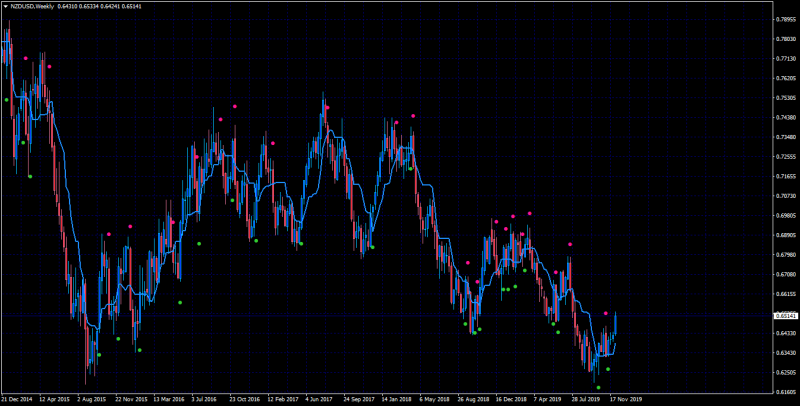Click the 0.71655 price axis label

(x=786, y=176)
